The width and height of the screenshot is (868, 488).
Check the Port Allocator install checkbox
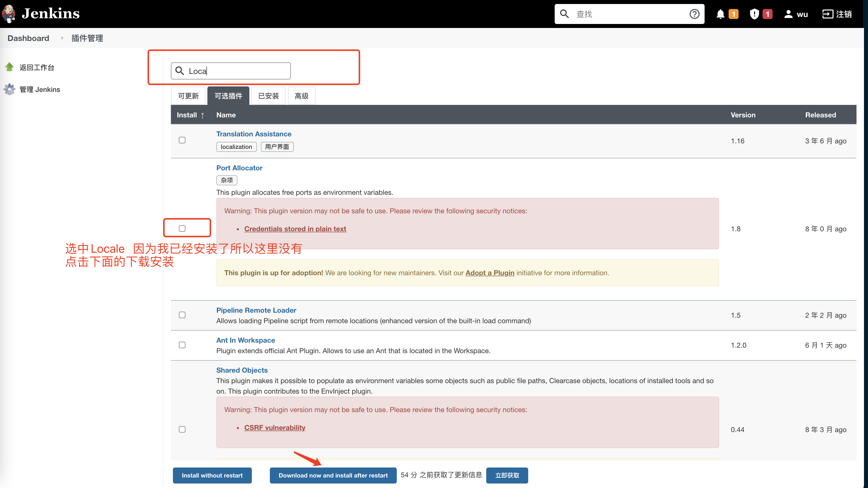[182, 228]
